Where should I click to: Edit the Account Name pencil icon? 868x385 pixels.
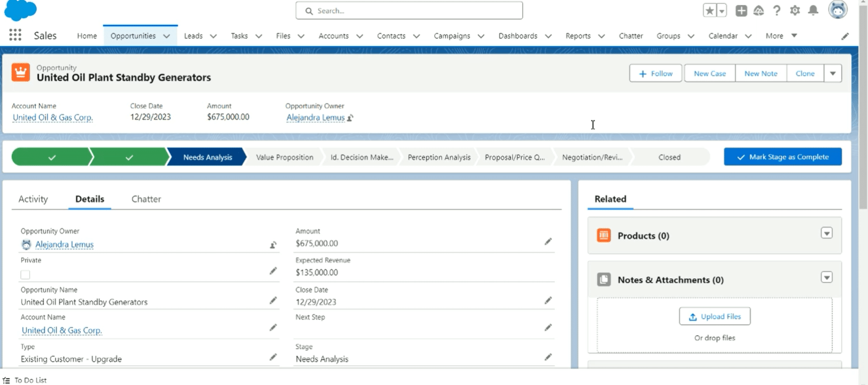point(273,327)
